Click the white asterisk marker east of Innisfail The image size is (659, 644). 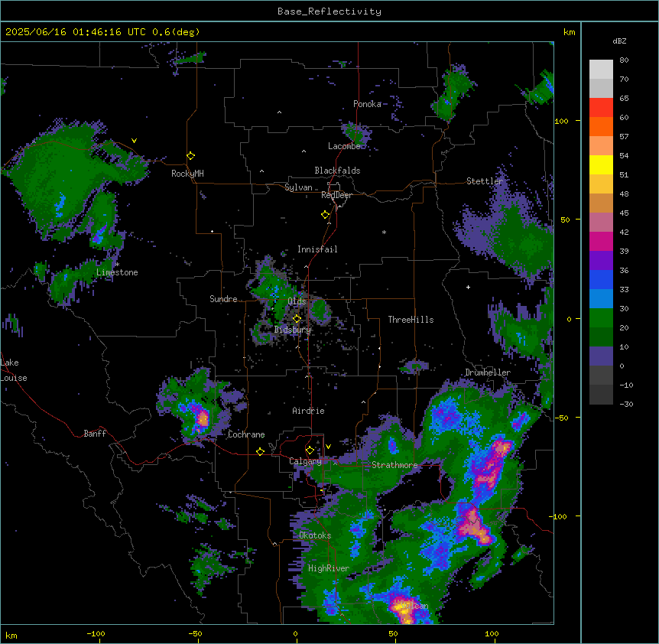[384, 232]
